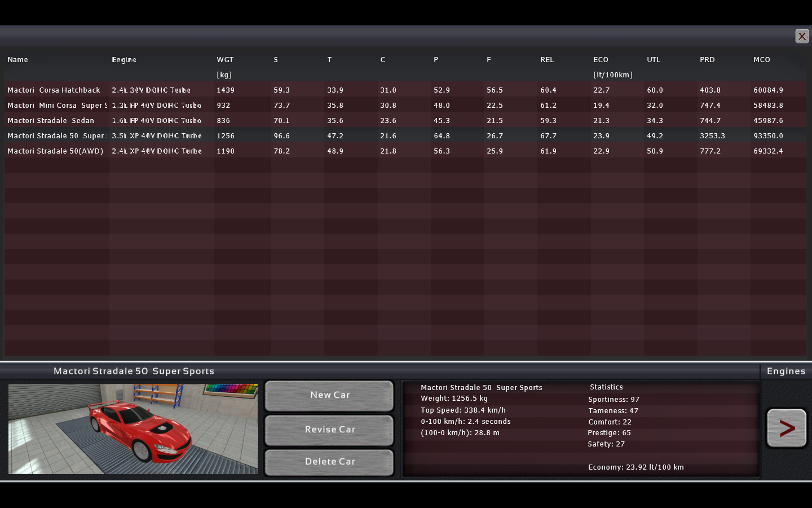Close the car list window
812x508 pixels.
pos(801,36)
